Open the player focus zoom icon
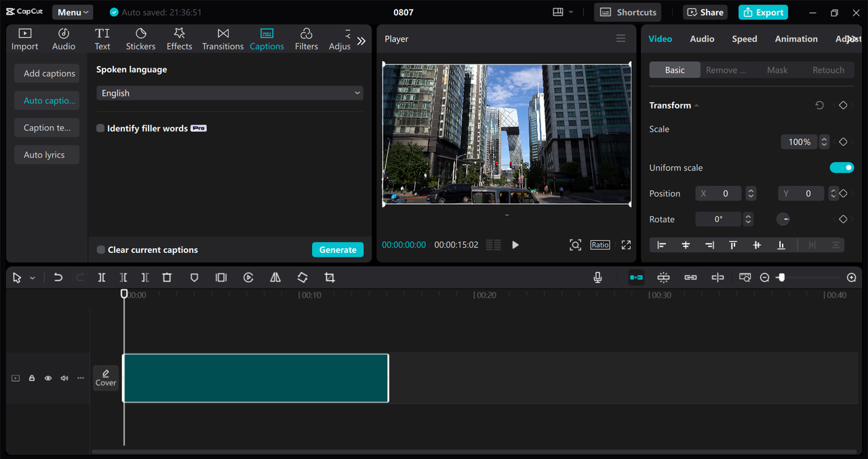Screen dimensions: 868x459 click(x=575, y=245)
